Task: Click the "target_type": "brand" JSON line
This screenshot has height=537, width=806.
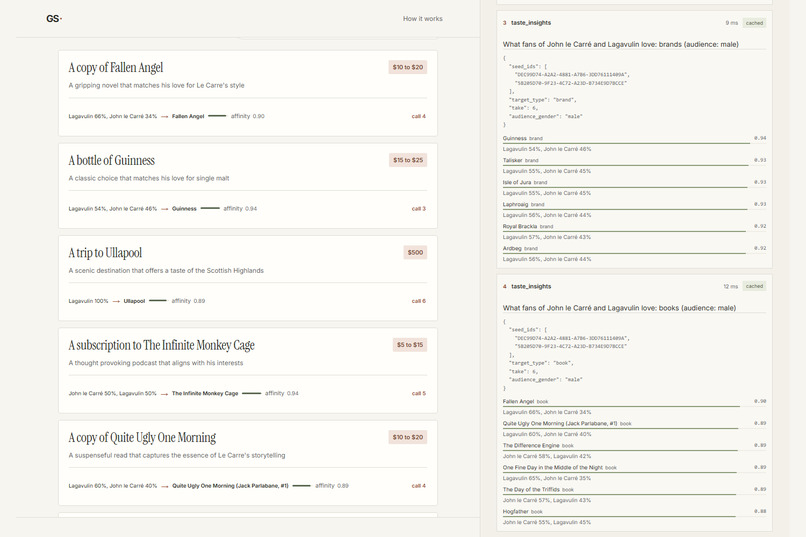Action: coord(542,100)
